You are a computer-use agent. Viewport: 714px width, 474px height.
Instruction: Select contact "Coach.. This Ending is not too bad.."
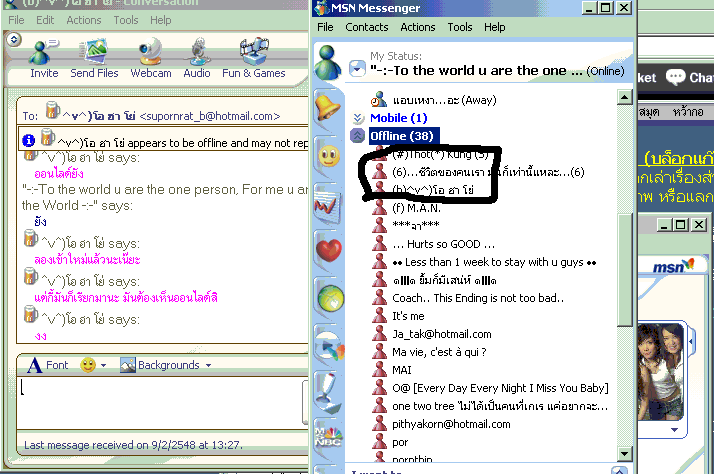(x=478, y=298)
